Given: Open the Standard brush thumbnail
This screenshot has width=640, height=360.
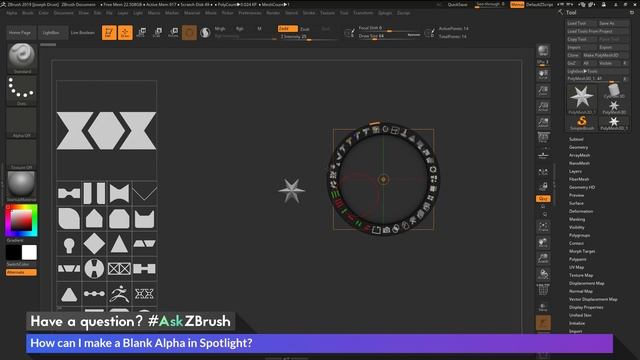Looking at the screenshot, I should pos(22,58).
